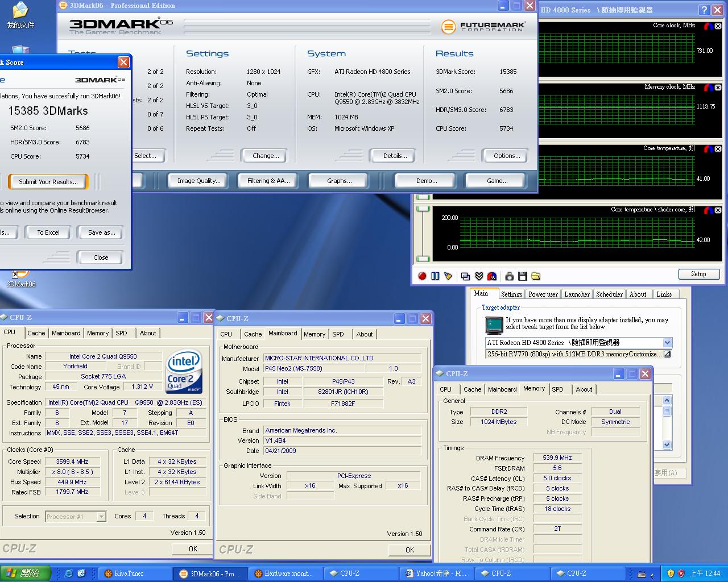Pause monitoring with the blue pause icon

(435, 276)
